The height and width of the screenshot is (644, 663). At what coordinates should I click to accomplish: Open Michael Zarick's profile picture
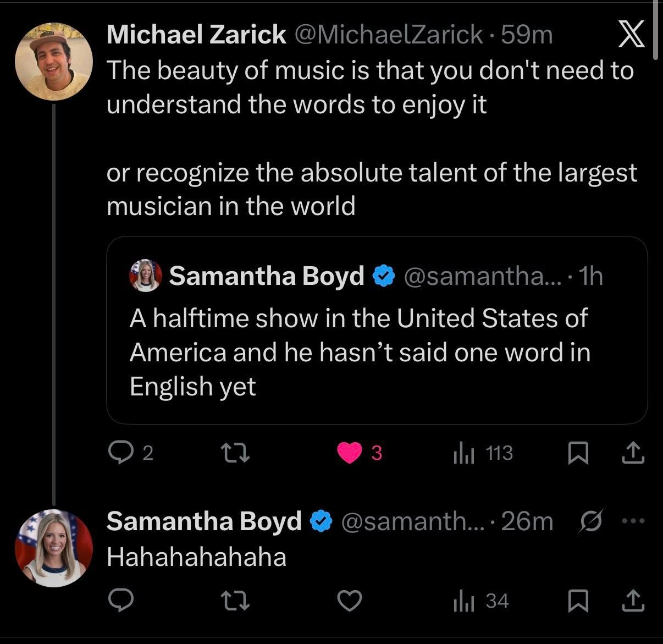(x=54, y=62)
